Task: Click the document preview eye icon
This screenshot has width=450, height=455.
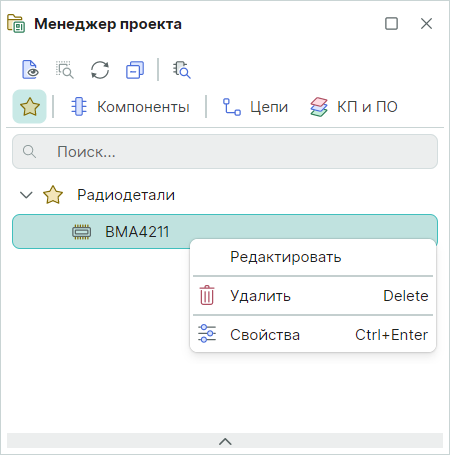Action: (x=30, y=70)
